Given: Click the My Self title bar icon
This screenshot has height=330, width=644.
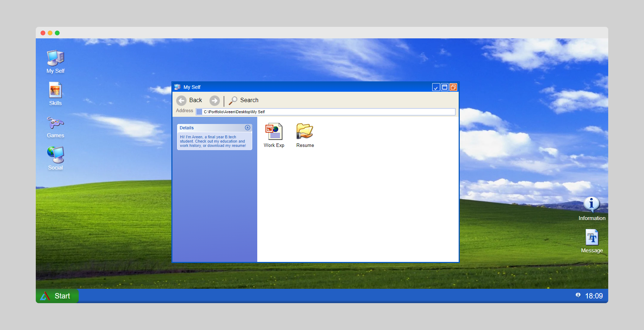Looking at the screenshot, I should [x=177, y=87].
